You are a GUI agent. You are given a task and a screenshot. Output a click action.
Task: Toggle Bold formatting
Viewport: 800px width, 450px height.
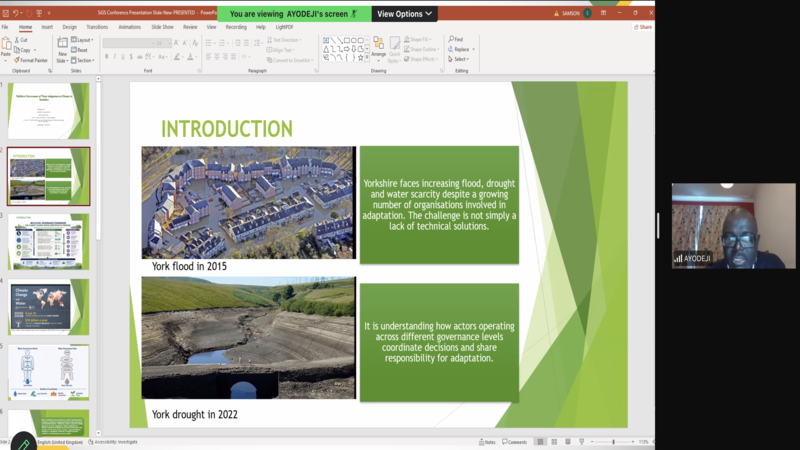tap(107, 57)
